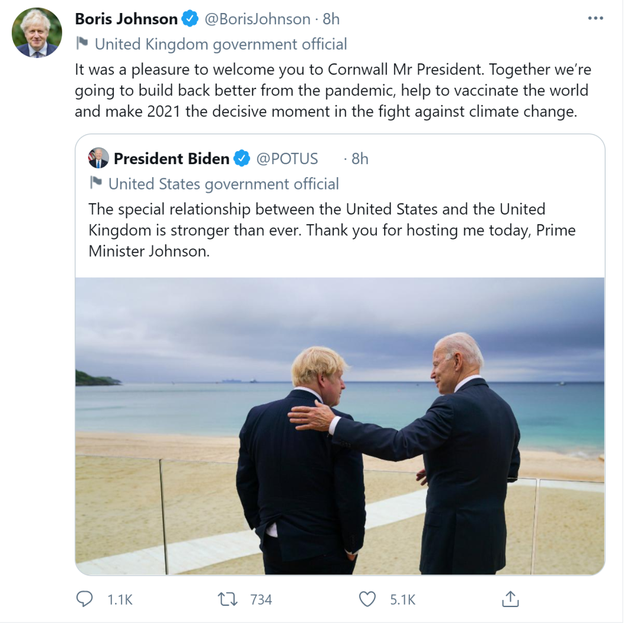Click the Boris Johnson display name
Viewport: 640px width, 623px height.
click(126, 19)
